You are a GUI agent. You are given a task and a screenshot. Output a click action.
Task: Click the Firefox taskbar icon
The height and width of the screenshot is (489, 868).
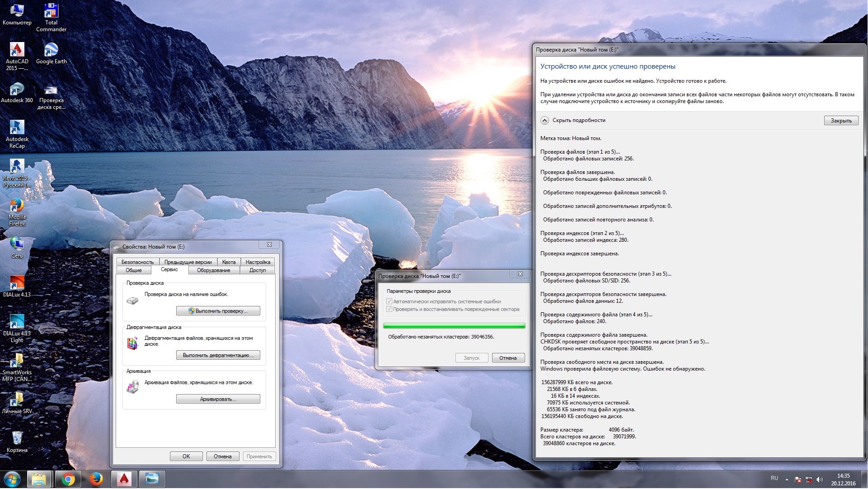pos(96,479)
